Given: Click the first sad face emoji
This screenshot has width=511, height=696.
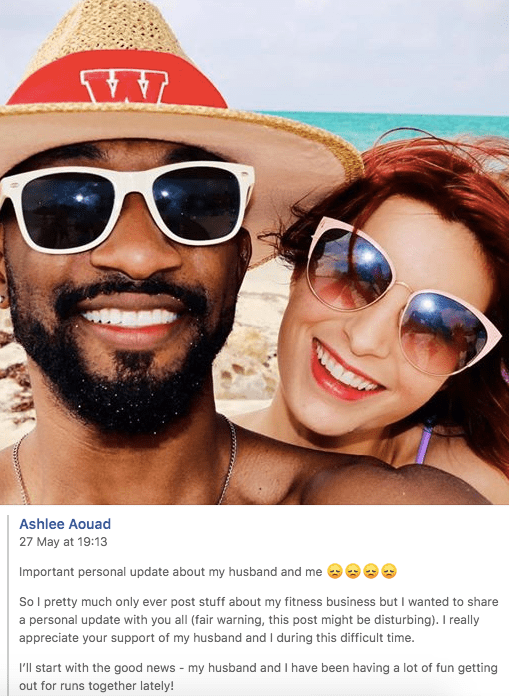Looking at the screenshot, I should click(x=335, y=571).
